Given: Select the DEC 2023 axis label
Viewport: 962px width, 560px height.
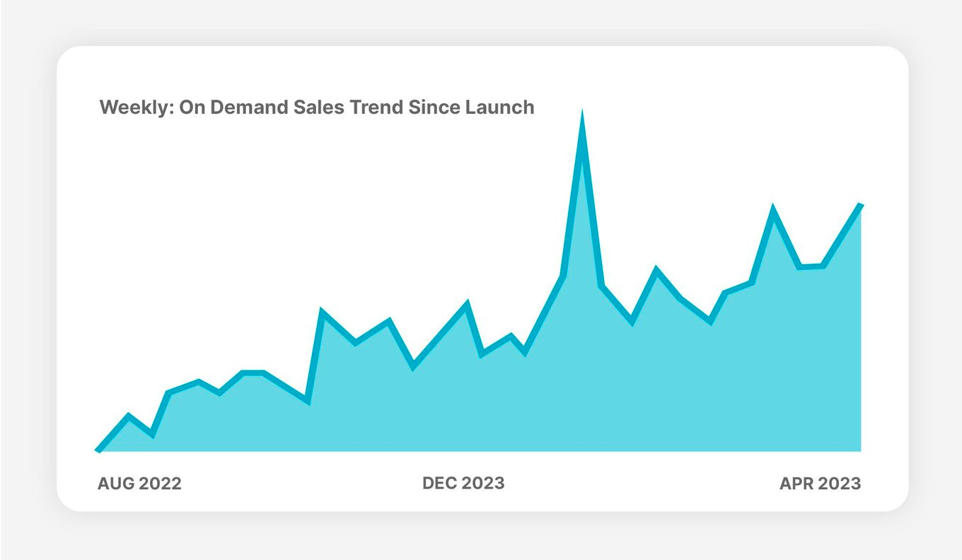Looking at the screenshot, I should coord(463,484).
